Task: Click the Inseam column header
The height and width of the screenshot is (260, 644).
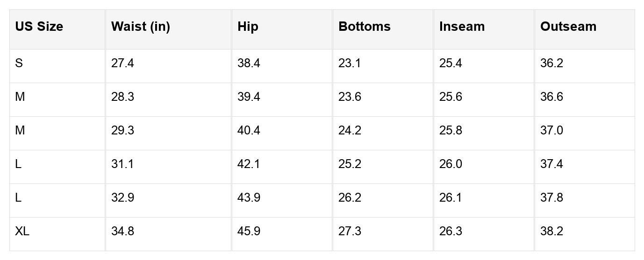Action: point(462,27)
